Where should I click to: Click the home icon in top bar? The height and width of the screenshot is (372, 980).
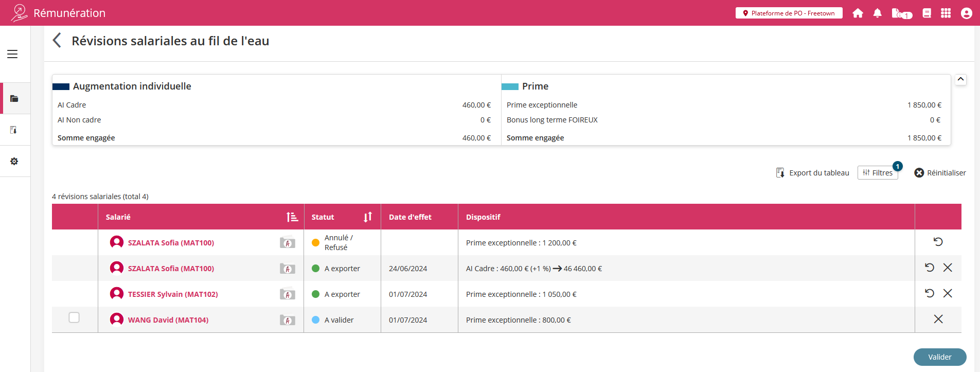[x=858, y=13]
